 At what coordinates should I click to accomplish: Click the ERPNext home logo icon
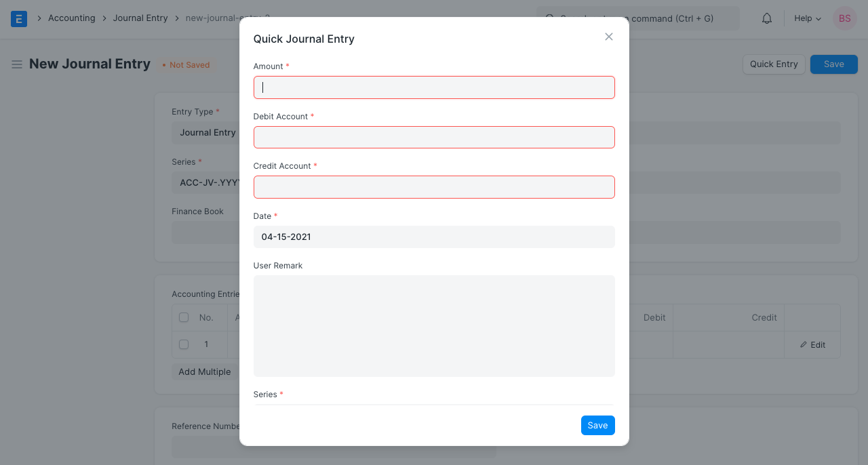pos(19,18)
